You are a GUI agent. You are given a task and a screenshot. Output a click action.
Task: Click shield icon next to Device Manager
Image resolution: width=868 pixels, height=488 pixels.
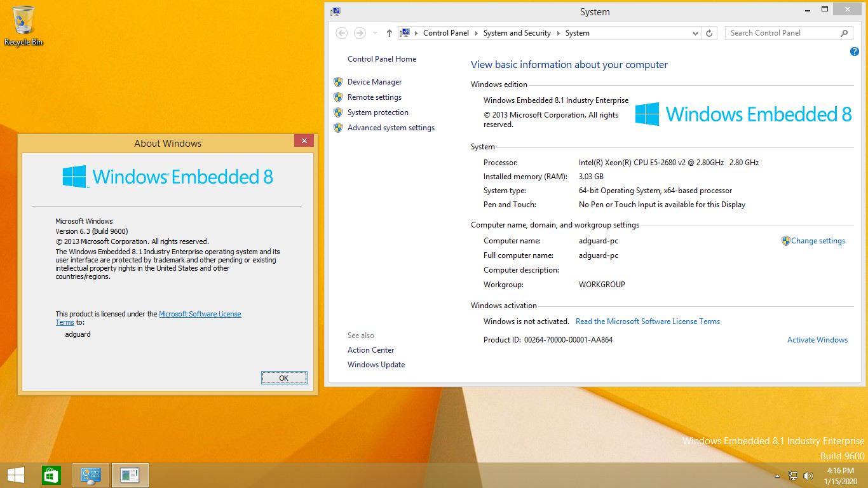pyautogui.click(x=338, y=82)
